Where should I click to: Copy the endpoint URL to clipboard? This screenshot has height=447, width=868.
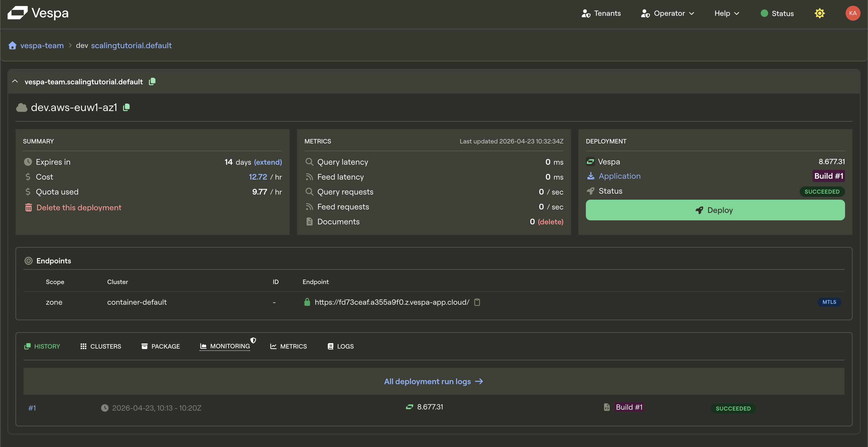pyautogui.click(x=477, y=302)
